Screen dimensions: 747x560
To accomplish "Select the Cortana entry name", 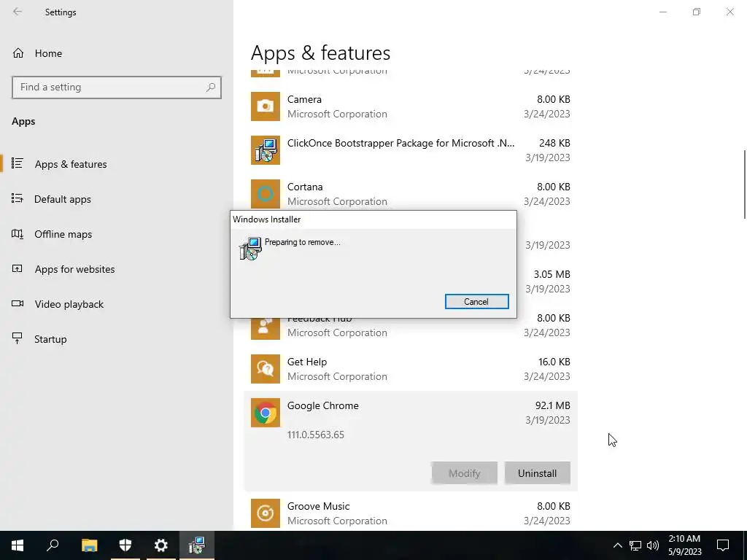I will 305,187.
